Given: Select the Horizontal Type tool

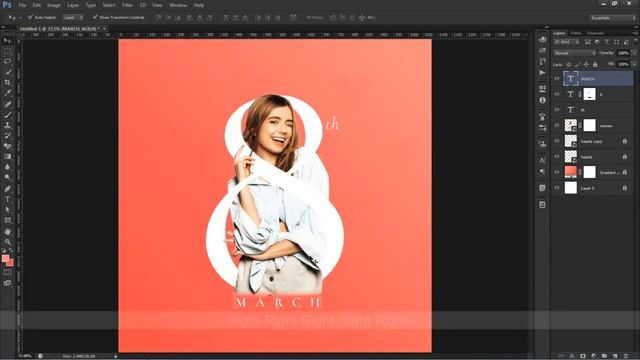Looking at the screenshot, I should 7,199.
